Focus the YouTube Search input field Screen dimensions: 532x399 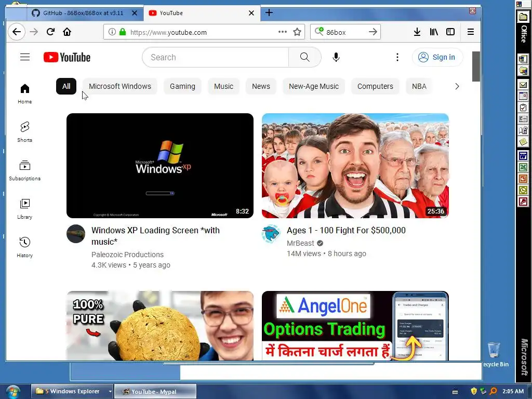[x=216, y=57]
